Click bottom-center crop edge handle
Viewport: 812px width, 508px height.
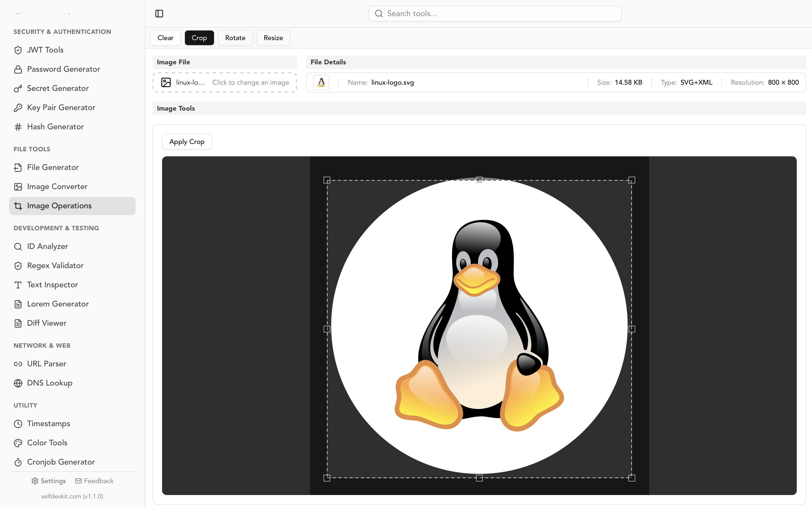tap(480, 478)
